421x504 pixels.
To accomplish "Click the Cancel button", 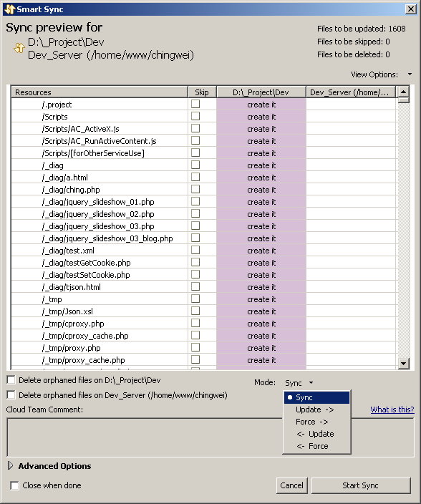I will [x=292, y=485].
